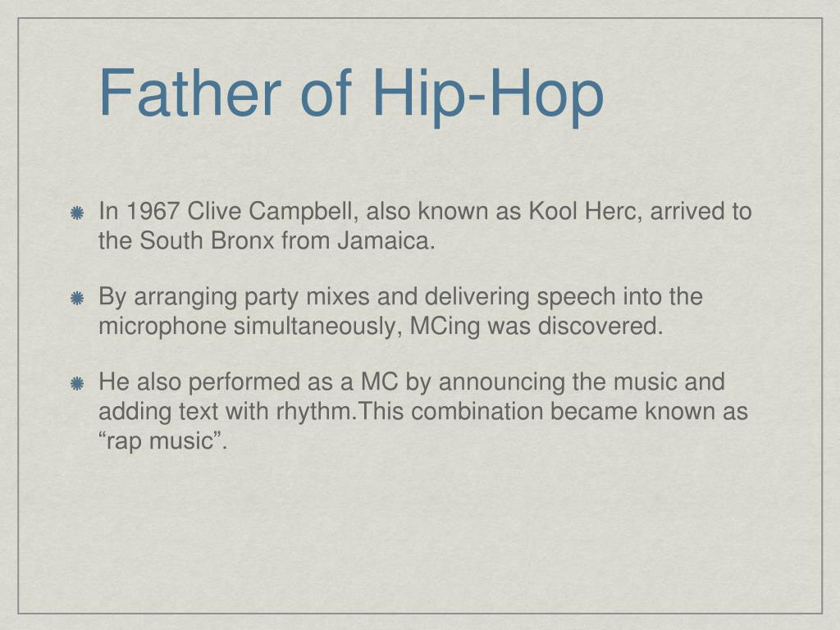840x630 pixels.
Task: Click the text 'He also performed as a MC'
Action: coord(249,382)
